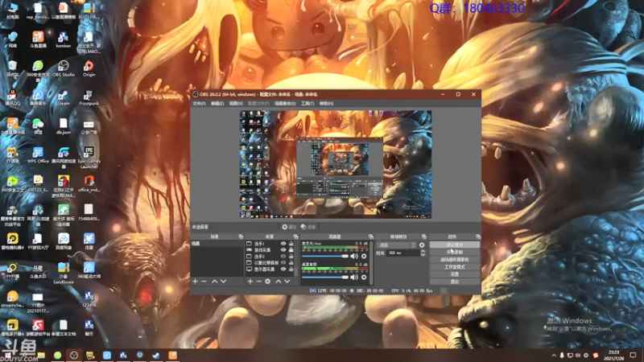This screenshot has width=644, height=362.
Task: Open source properties gear in Sources toolbar
Action: (x=268, y=281)
